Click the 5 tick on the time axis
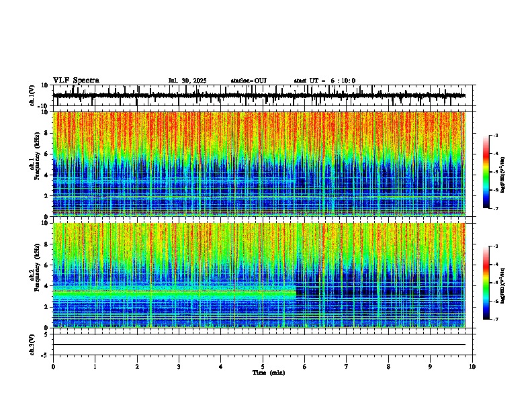Viewport: 532px width, 411px height. [263, 367]
